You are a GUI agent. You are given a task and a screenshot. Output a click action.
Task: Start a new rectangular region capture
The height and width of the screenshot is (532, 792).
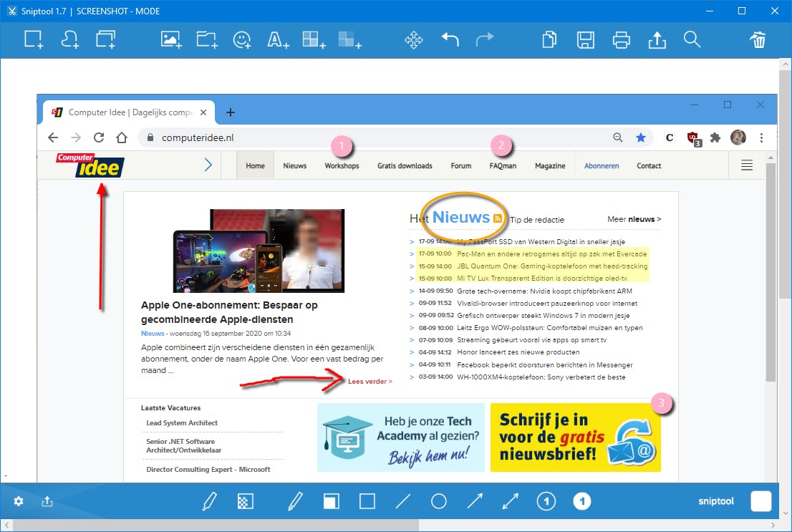[34, 39]
